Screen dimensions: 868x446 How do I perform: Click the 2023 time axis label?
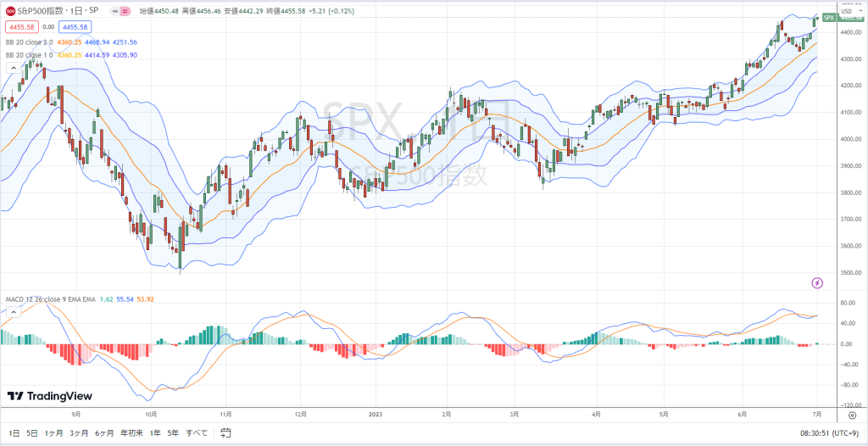tap(376, 415)
